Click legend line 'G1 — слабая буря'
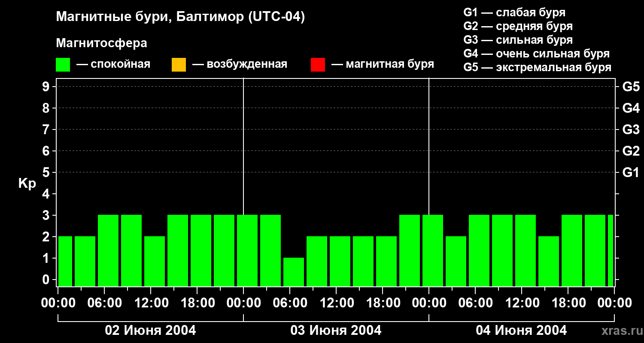The height and width of the screenshot is (343, 644). (x=514, y=12)
